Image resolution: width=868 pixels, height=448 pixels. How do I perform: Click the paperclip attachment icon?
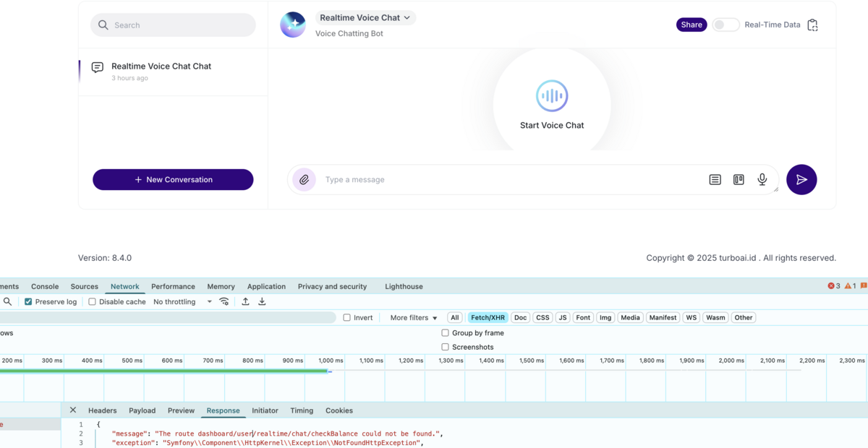tap(304, 180)
